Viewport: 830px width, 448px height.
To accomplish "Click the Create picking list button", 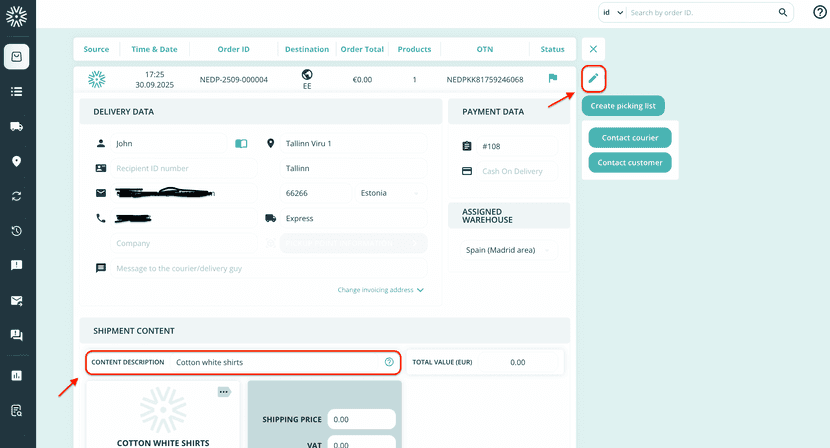I will tap(622, 106).
